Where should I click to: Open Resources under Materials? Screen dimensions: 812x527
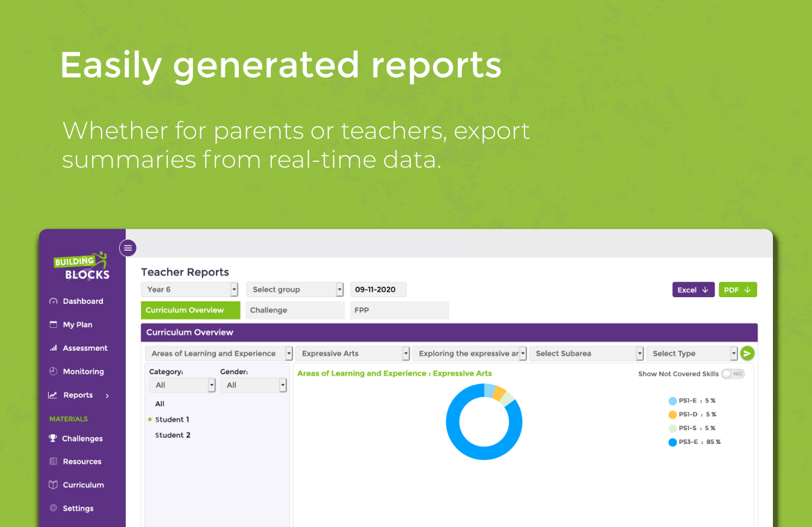(82, 461)
